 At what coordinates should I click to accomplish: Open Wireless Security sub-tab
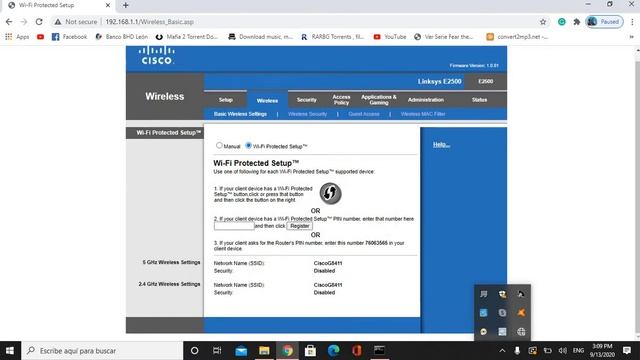point(307,114)
